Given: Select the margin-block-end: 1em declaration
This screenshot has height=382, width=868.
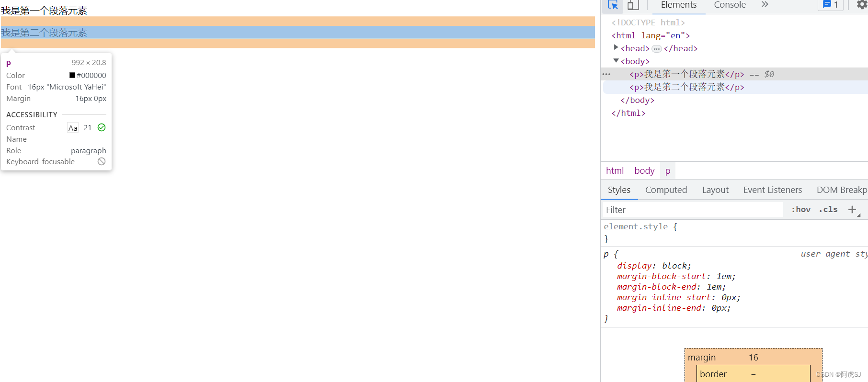Looking at the screenshot, I should tap(671, 287).
